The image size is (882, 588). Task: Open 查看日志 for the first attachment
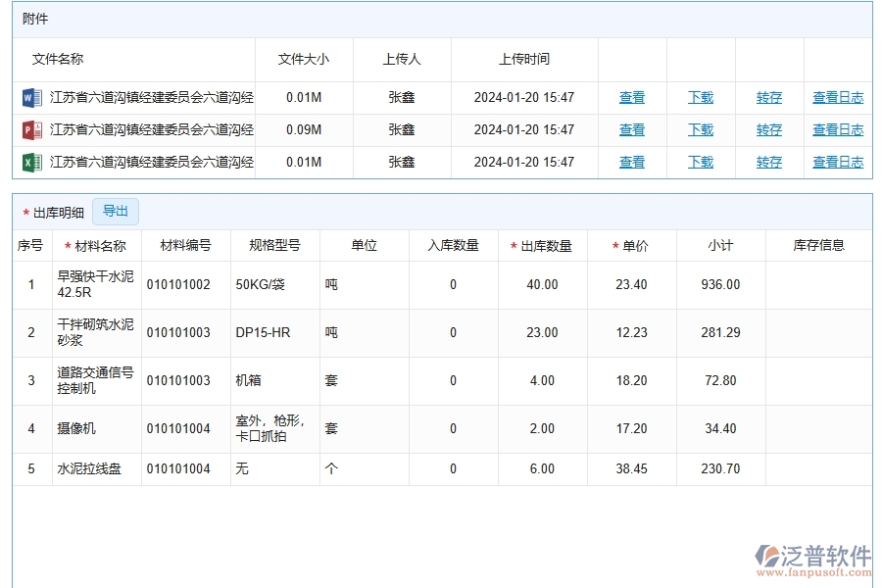838,97
